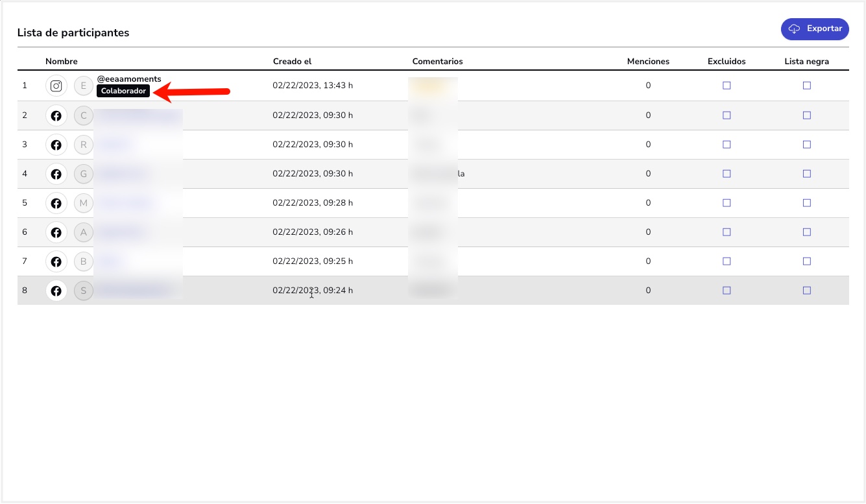Viewport: 866px width, 504px height.
Task: Click the Menciones column header
Action: click(648, 62)
